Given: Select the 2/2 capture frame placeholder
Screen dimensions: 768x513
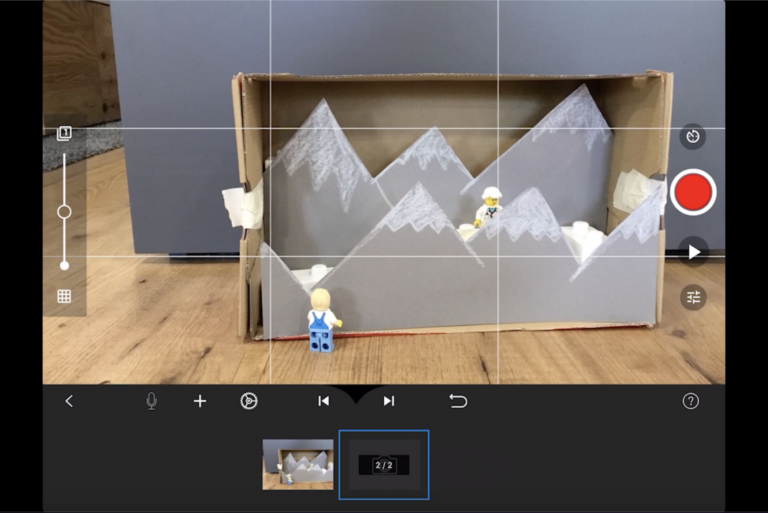Looking at the screenshot, I should coord(384,465).
